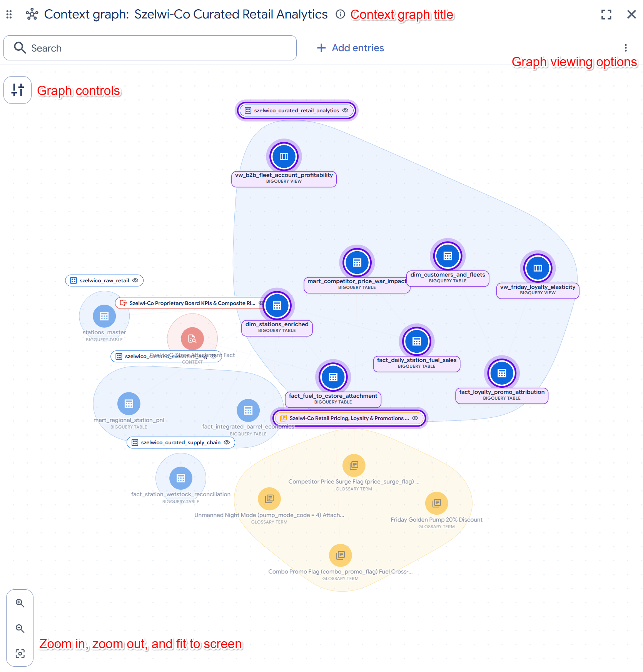Image resolution: width=643 pixels, height=672 pixels.
Task: Fit graph to screen
Action: [x=20, y=654]
